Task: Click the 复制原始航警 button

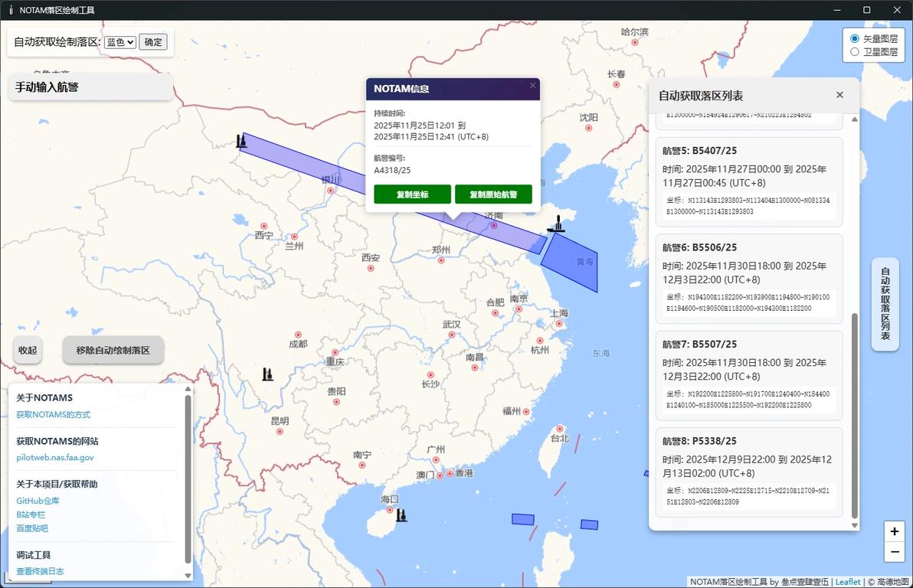Action: pyautogui.click(x=493, y=194)
